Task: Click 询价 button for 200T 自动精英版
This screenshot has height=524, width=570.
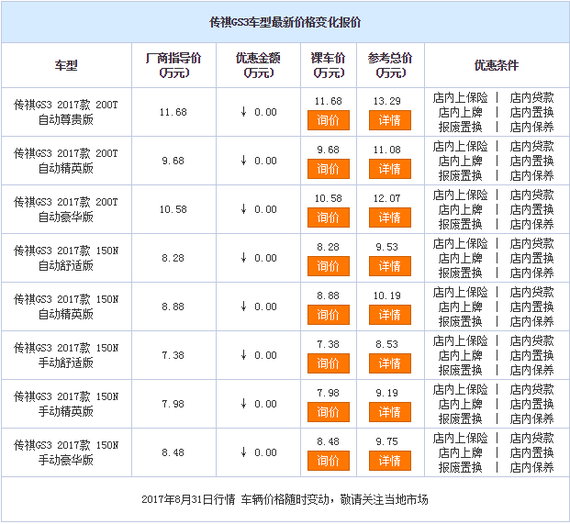Action: coord(328,169)
